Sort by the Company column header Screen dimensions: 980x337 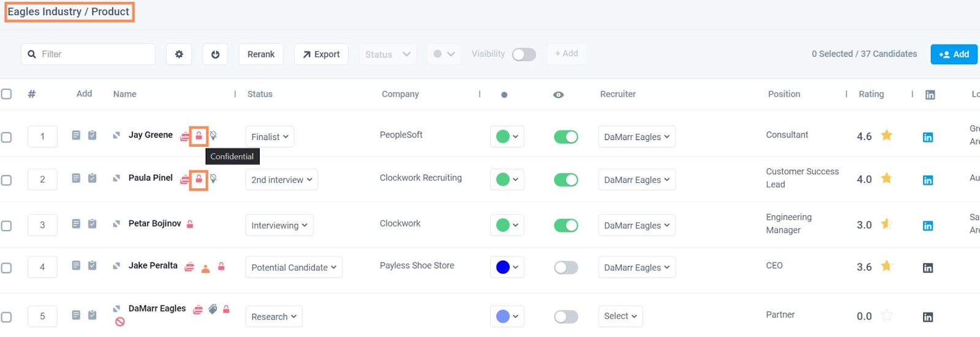(400, 94)
